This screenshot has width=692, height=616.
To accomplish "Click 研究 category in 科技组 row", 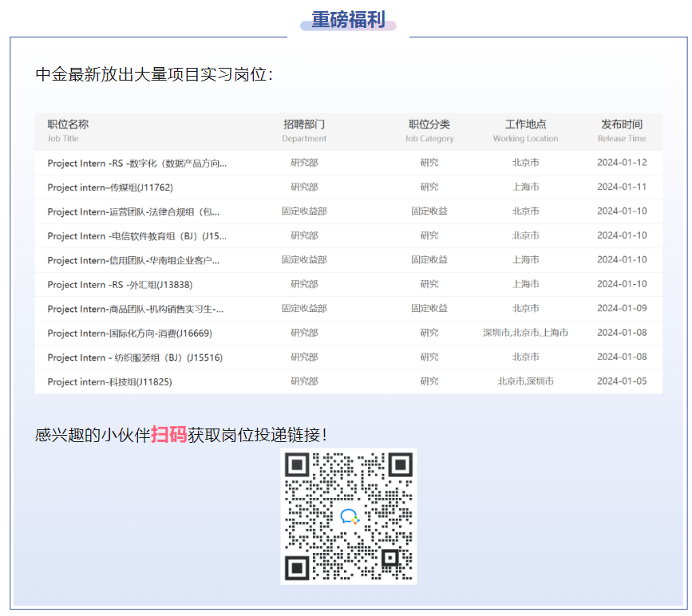I will pos(429,381).
